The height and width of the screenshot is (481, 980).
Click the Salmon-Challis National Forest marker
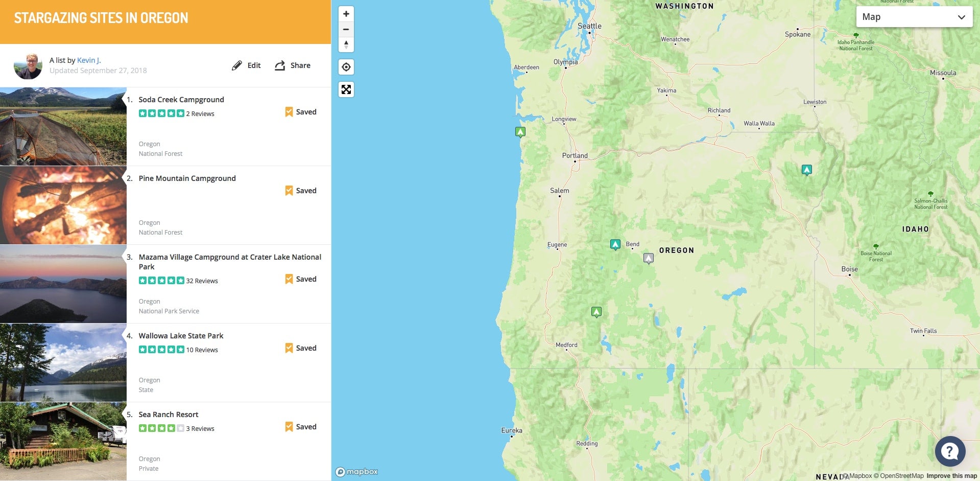tap(930, 194)
